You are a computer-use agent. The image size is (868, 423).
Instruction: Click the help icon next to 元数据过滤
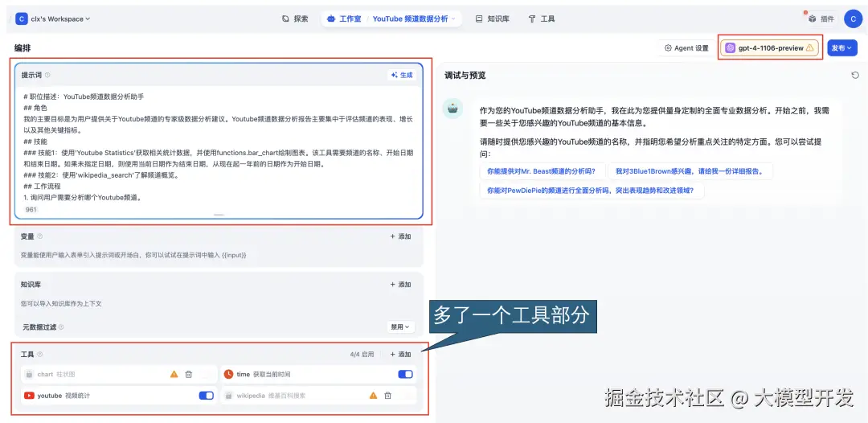(61, 327)
